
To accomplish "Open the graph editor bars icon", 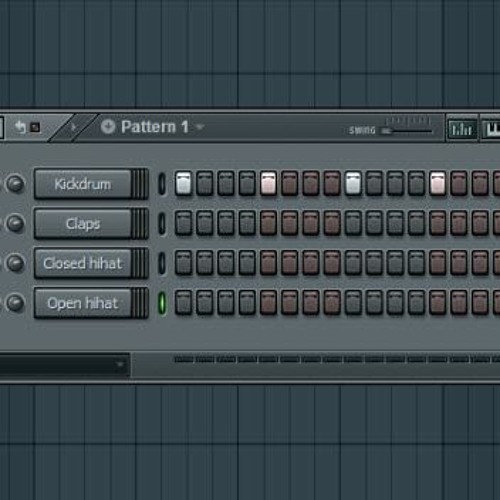I will (462, 129).
